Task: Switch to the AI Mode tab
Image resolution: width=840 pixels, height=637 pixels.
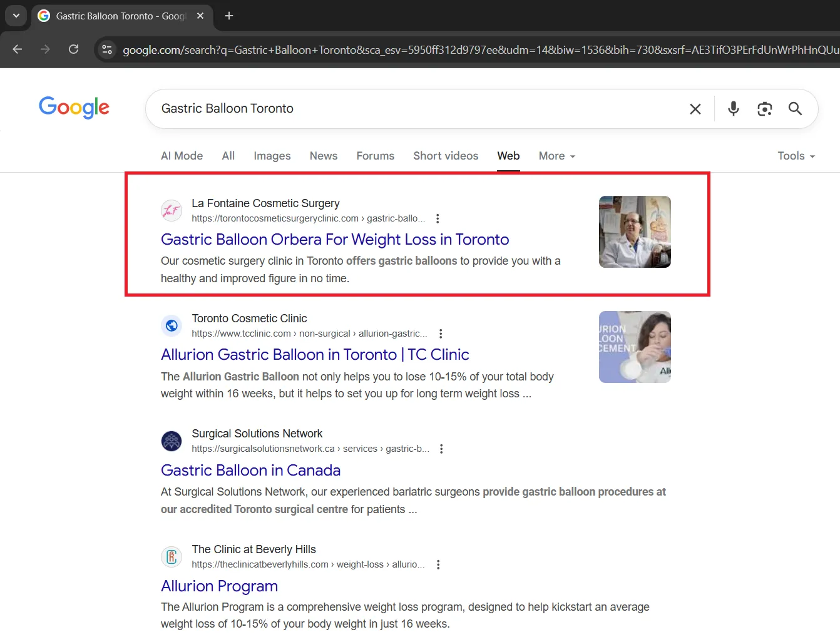Action: [182, 156]
